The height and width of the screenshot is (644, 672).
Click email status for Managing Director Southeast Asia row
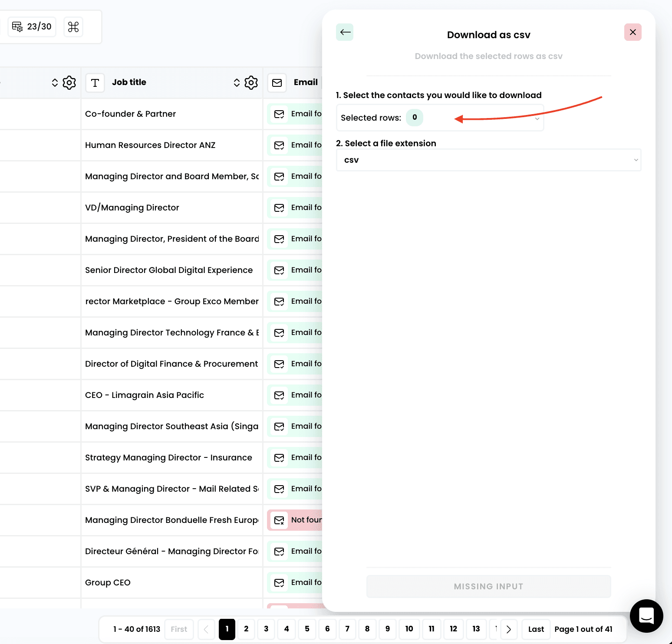[295, 426]
